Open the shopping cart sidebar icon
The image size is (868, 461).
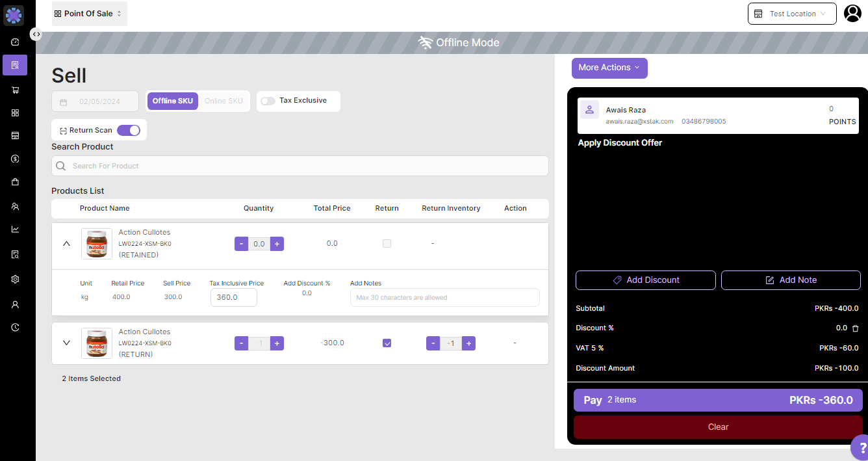point(15,90)
